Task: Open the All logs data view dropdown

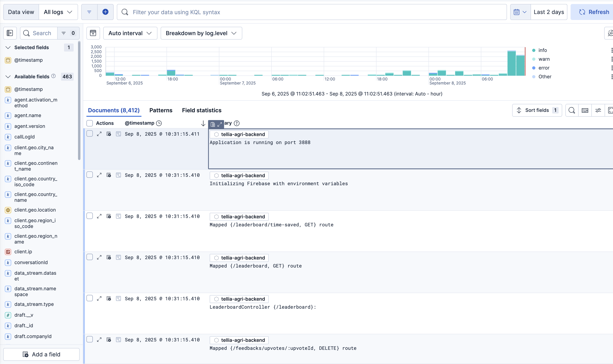Action: click(58, 12)
